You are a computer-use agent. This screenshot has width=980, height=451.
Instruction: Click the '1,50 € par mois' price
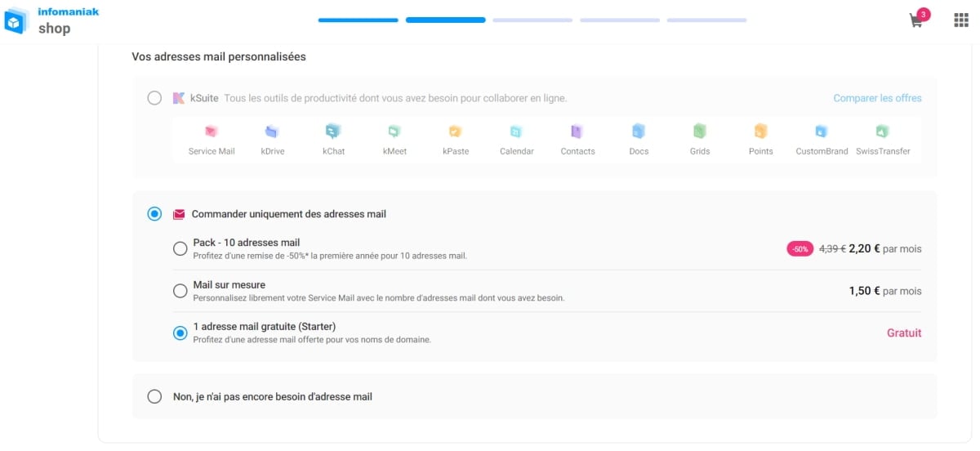point(885,291)
